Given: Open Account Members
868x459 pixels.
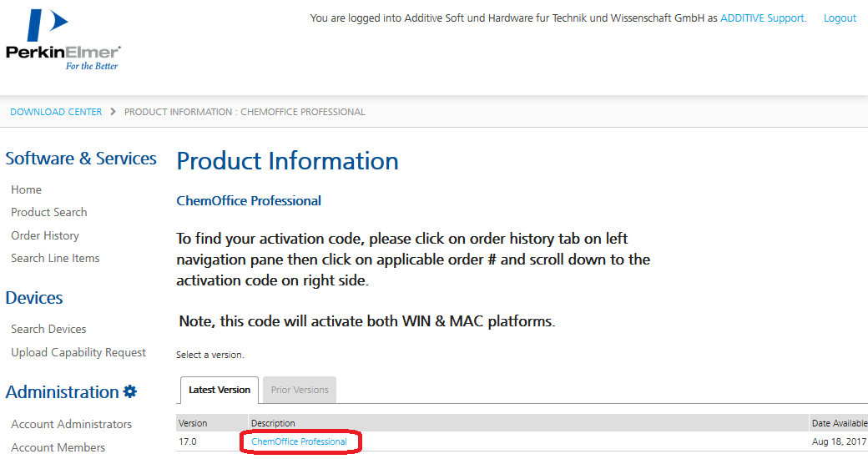Looking at the screenshot, I should (58, 447).
